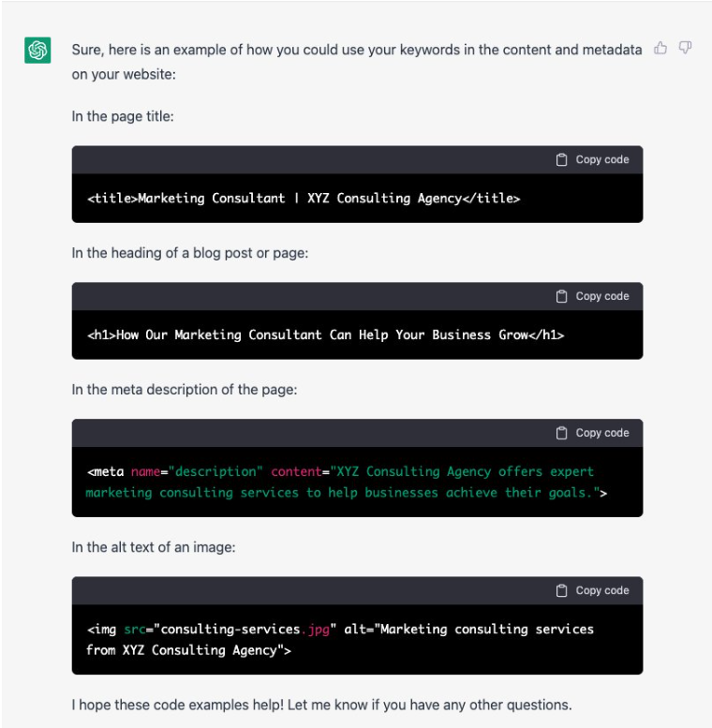Click the ChatGPT logo avatar
The height and width of the screenshot is (728, 712).
point(37,51)
